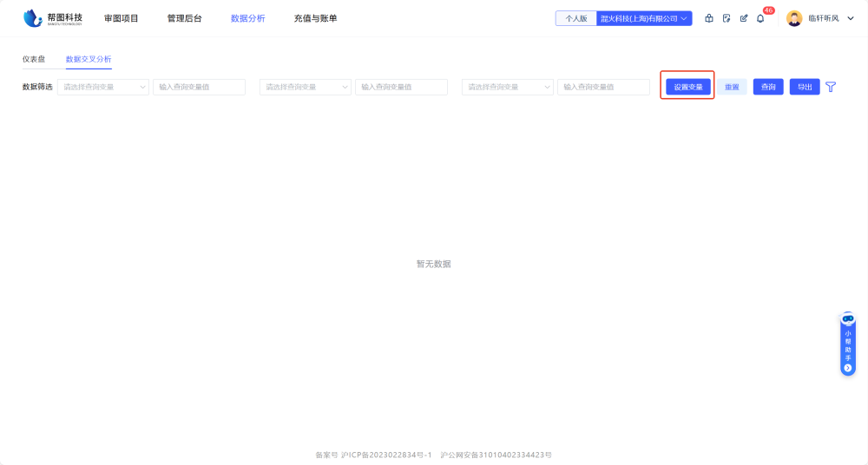
Task: Click the document edit icon in header
Action: point(727,18)
